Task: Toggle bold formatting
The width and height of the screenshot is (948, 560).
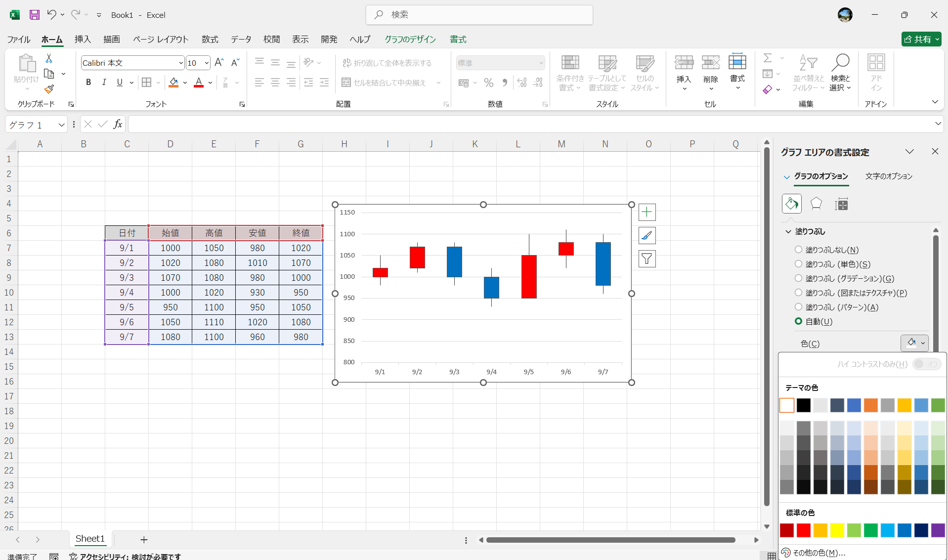Action: 88,83
